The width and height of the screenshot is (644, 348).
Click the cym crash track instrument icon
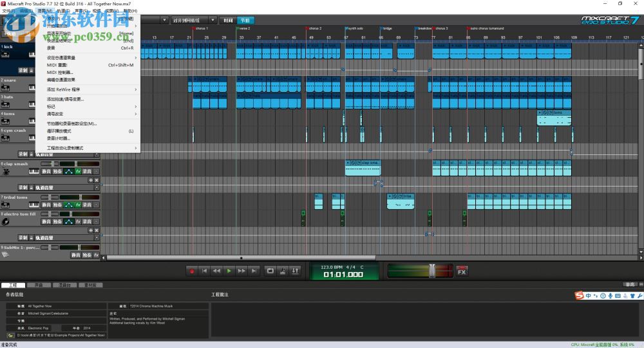tap(5, 138)
